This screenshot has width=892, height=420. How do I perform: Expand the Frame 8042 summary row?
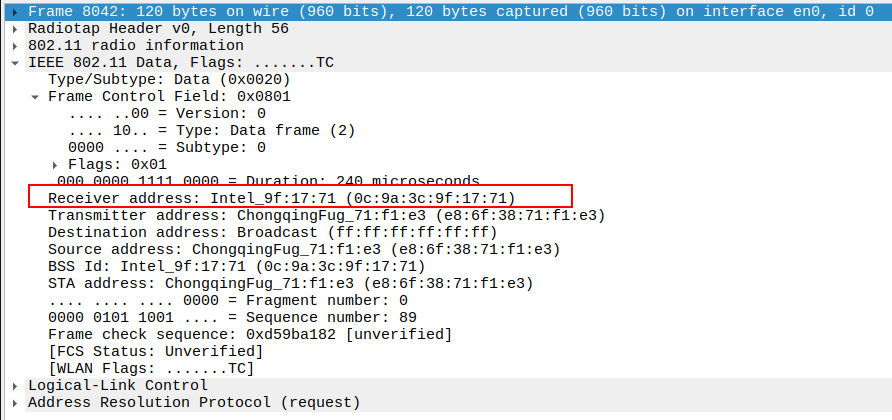(15, 11)
